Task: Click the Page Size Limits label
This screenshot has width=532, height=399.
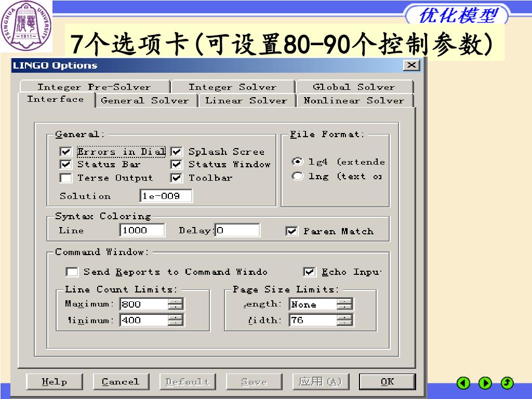Action: click(286, 289)
